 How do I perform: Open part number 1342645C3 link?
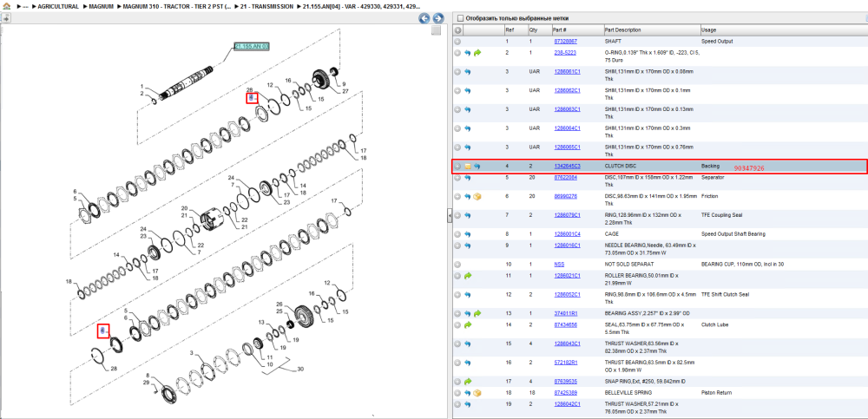click(x=567, y=166)
